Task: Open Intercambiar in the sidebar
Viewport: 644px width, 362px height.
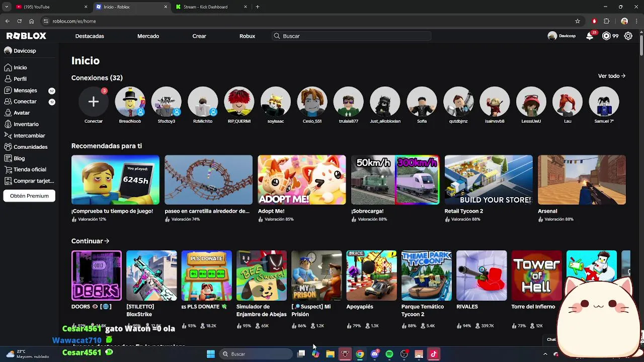Action: pos(29,135)
